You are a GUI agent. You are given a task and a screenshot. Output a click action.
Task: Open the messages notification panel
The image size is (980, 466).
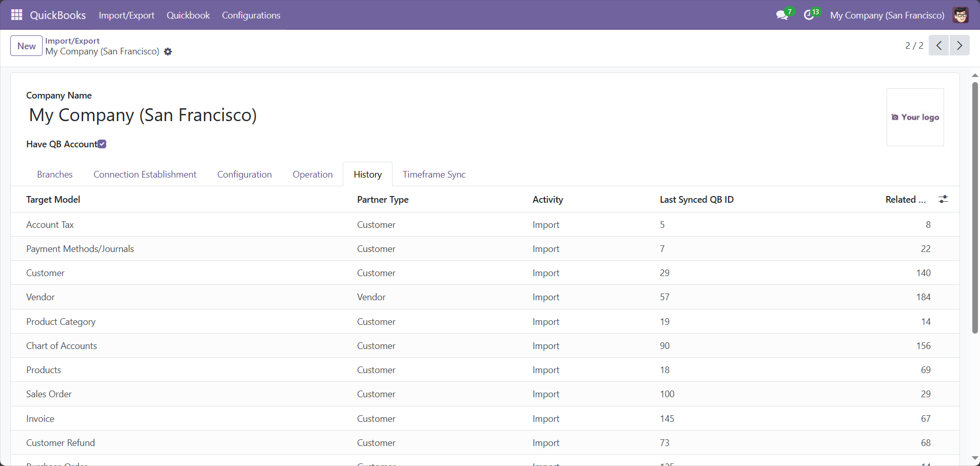[782, 15]
